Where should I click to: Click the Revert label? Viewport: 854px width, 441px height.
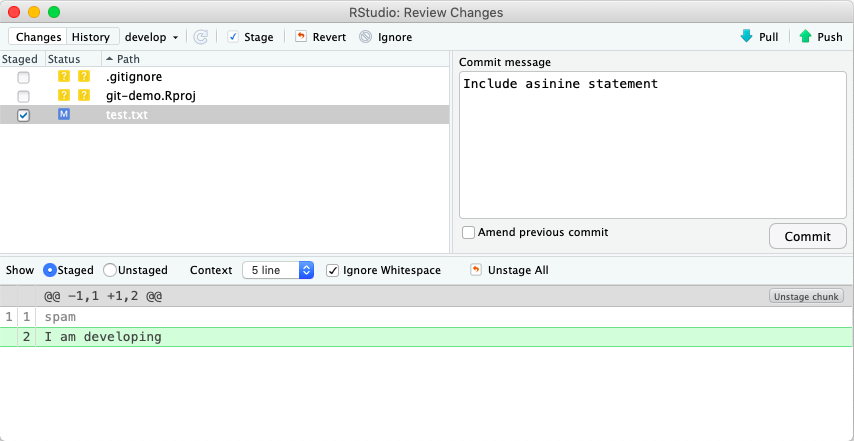click(x=329, y=37)
